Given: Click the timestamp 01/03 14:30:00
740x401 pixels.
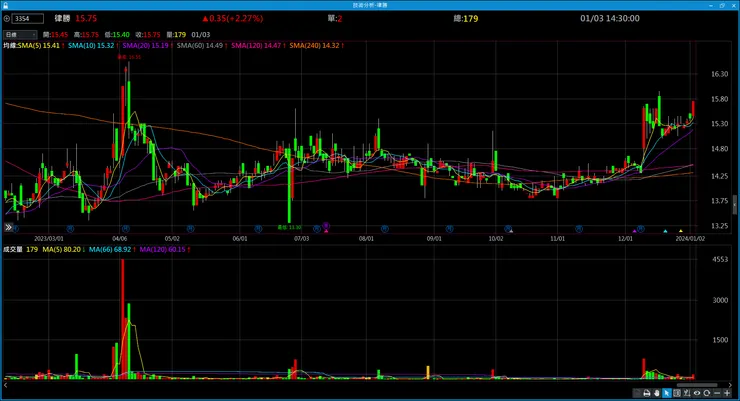Looking at the screenshot, I should click(610, 18).
